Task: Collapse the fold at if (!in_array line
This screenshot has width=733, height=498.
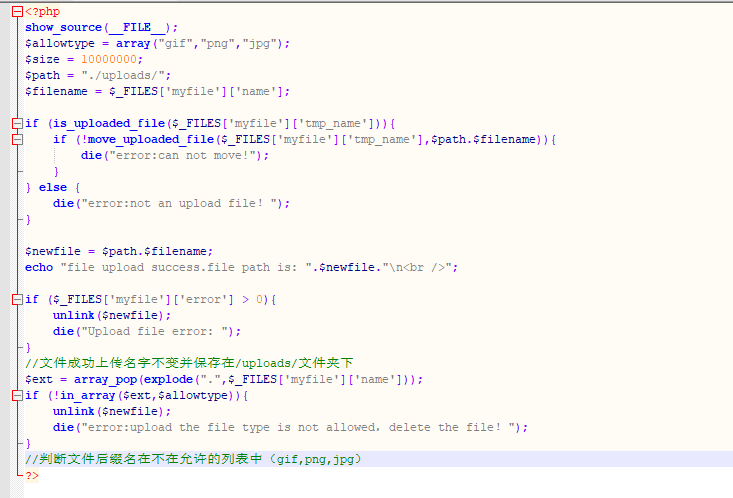Action: tap(17, 395)
